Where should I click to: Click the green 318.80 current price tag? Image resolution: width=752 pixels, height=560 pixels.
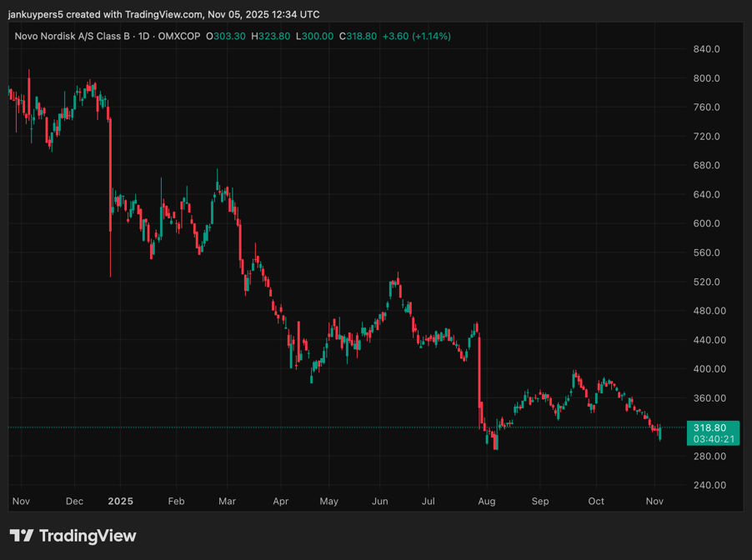pos(713,427)
